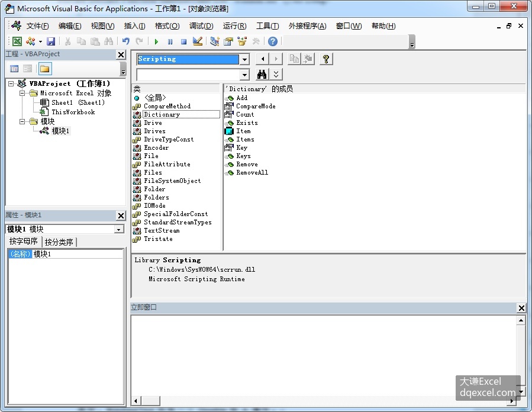
Task: Select Sheet1 (Sheet1) in project tree
Action: [x=78, y=102]
